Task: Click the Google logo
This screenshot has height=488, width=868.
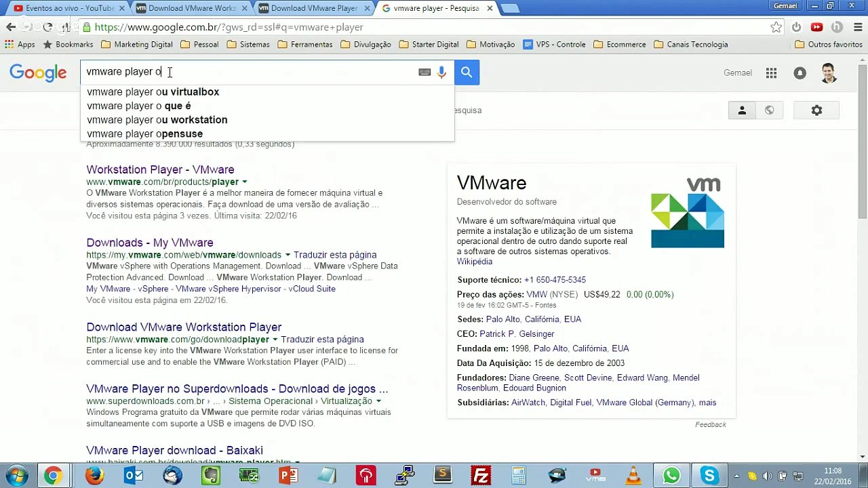Action: [x=38, y=73]
